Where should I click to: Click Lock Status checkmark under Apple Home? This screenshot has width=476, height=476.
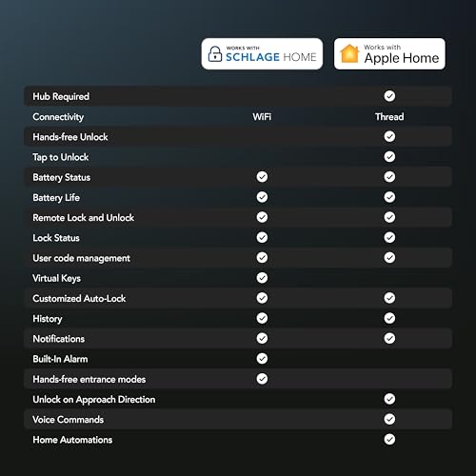(x=389, y=237)
